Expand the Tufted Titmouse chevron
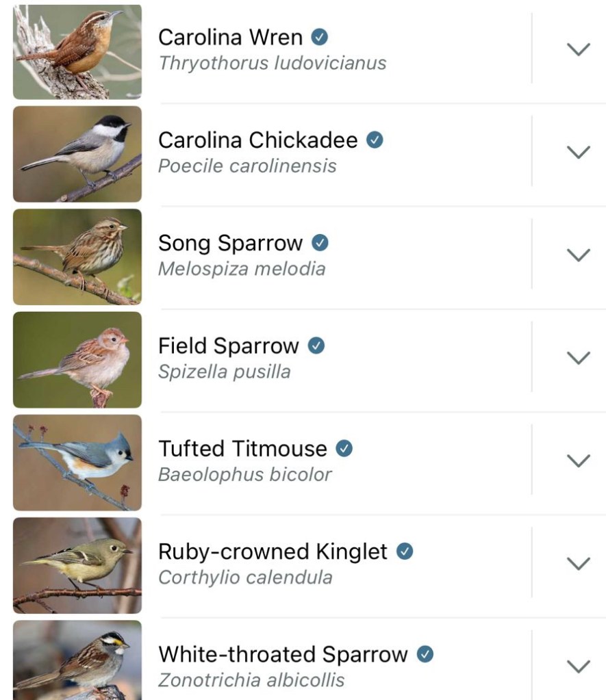Screen dimensions: 606x700 tap(579, 461)
